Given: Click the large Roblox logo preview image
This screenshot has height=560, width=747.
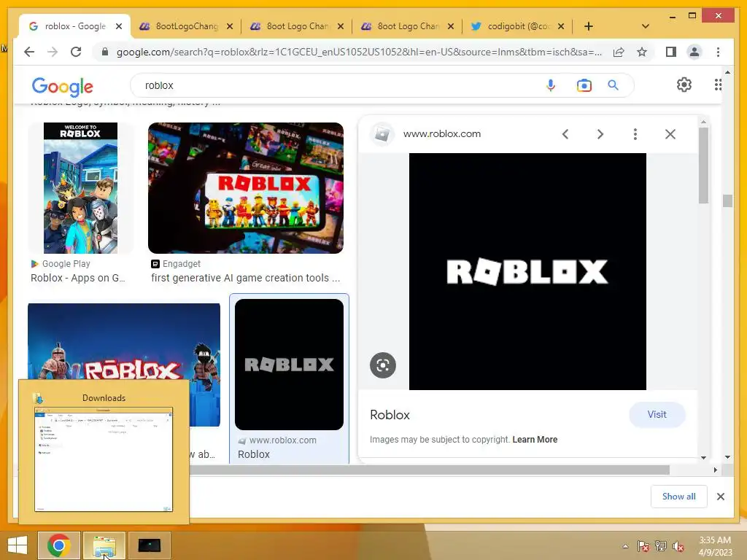Looking at the screenshot, I should 527,271.
